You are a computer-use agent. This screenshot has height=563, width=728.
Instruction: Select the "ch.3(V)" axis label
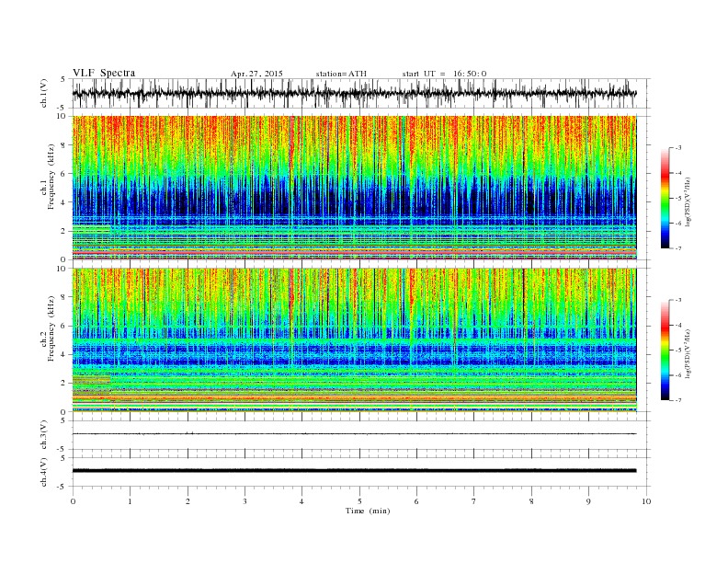tap(44, 435)
